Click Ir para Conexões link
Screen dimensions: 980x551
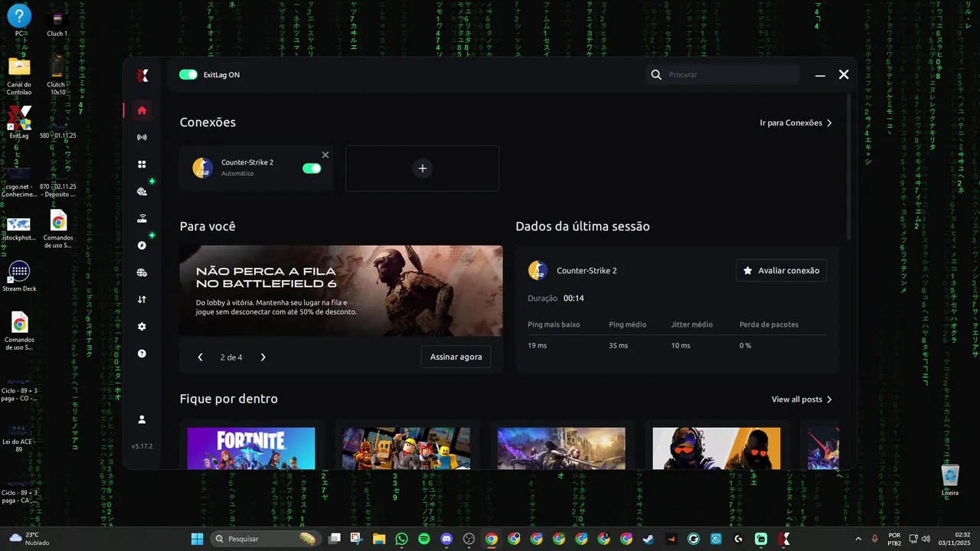tap(796, 123)
